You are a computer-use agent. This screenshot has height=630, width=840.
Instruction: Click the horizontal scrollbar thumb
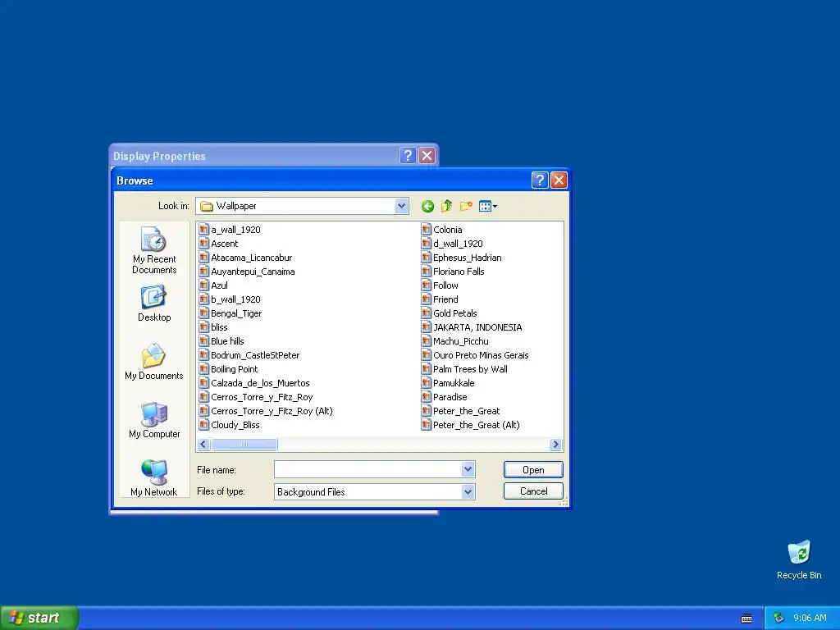point(244,444)
